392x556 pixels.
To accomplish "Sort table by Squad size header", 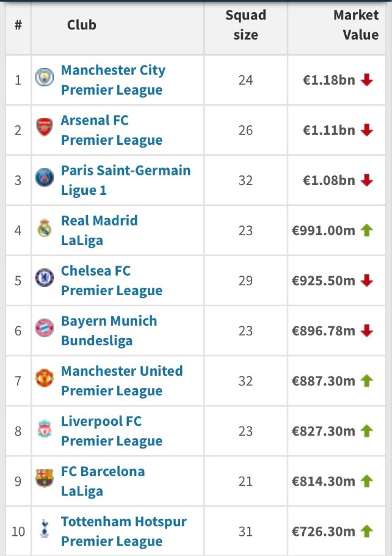I will (245, 25).
